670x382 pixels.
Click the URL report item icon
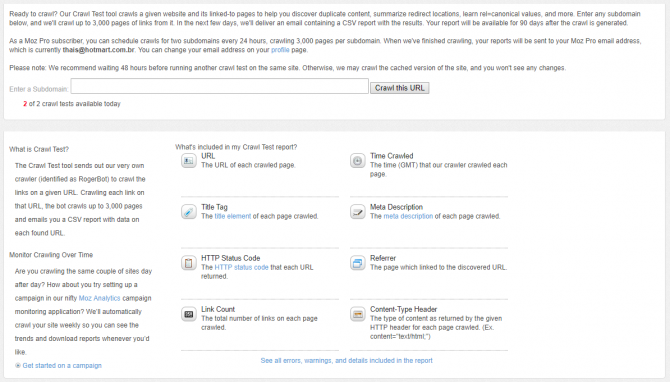[x=188, y=161]
